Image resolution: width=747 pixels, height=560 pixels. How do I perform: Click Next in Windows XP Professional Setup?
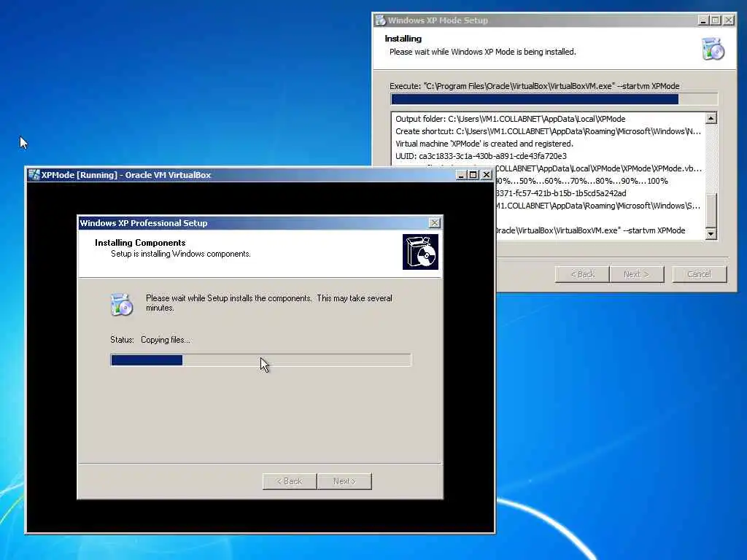(344, 481)
